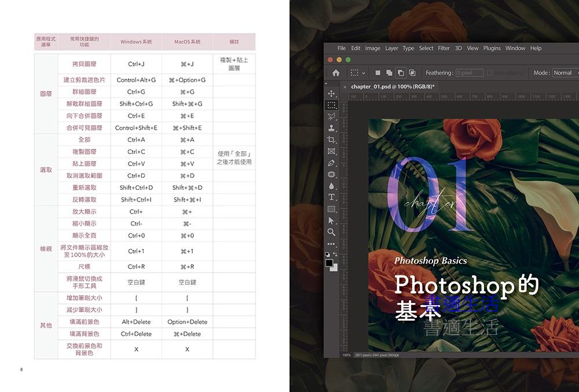The image size is (579, 392).
Task: Click the 'Ctrl+J' cell in the table
Action: pyautogui.click(x=136, y=64)
